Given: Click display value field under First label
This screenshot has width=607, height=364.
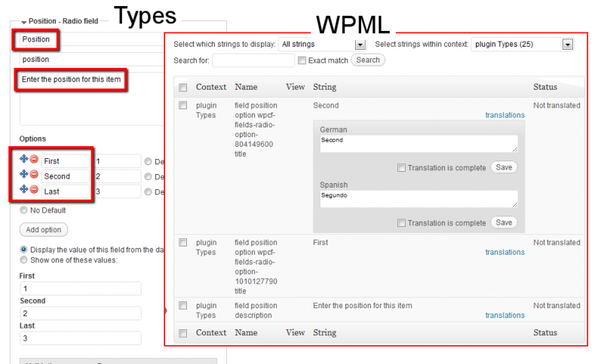Looking at the screenshot, I should pyautogui.click(x=81, y=289).
